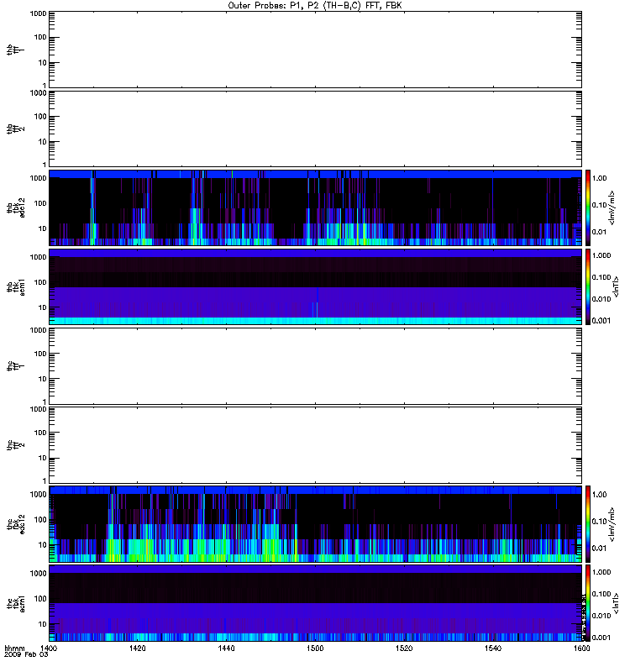Click the 'thc fbk scm1' y-axis title

(16, 603)
